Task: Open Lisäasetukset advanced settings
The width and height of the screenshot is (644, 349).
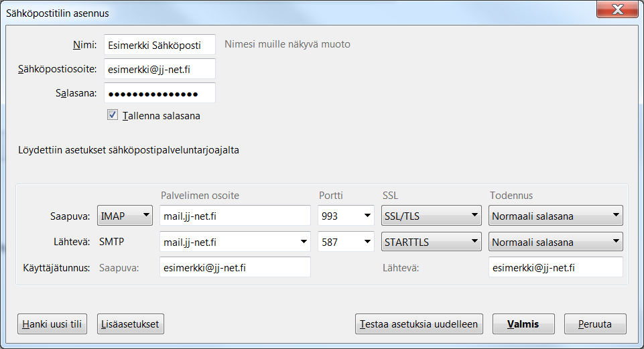Action: pos(131,324)
